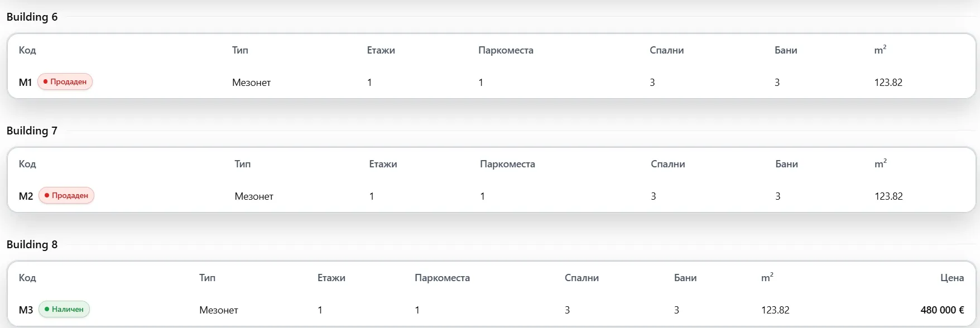Select the Building 7 heading
The width and height of the screenshot is (980, 328).
(32, 131)
